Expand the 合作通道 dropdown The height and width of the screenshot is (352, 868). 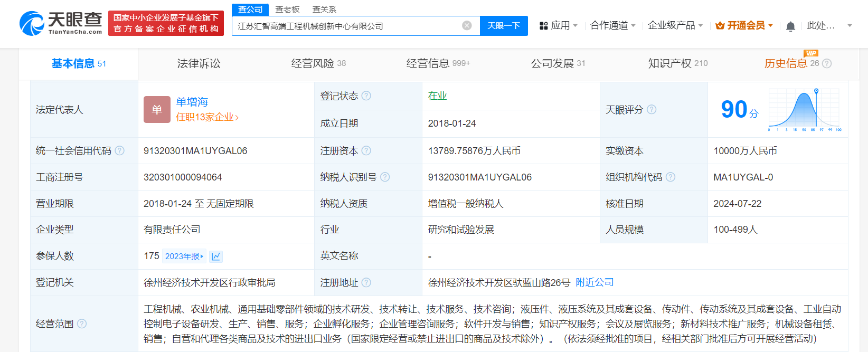(612, 25)
